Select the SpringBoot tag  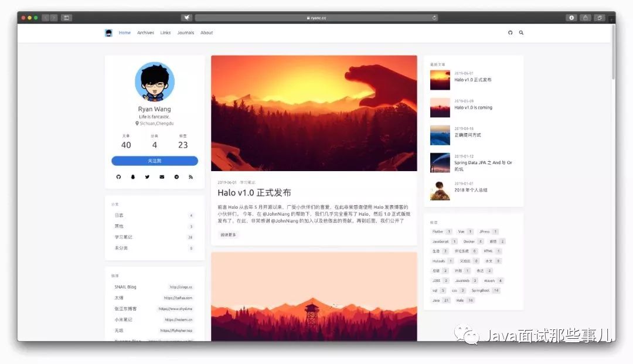tap(485, 291)
